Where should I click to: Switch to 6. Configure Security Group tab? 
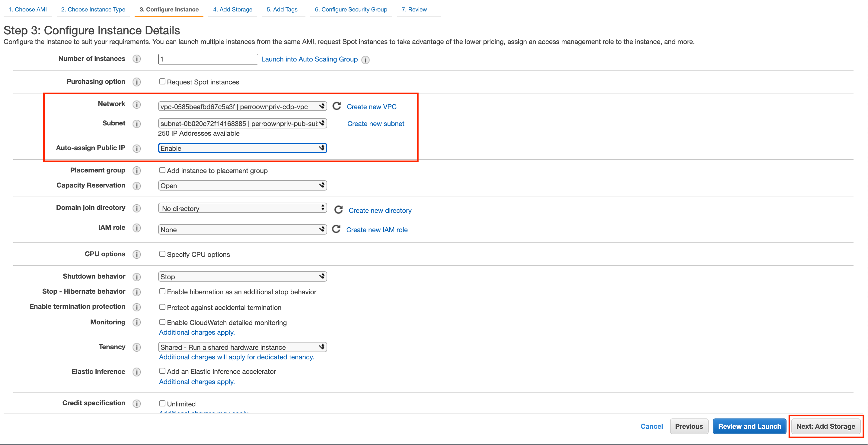coord(351,9)
